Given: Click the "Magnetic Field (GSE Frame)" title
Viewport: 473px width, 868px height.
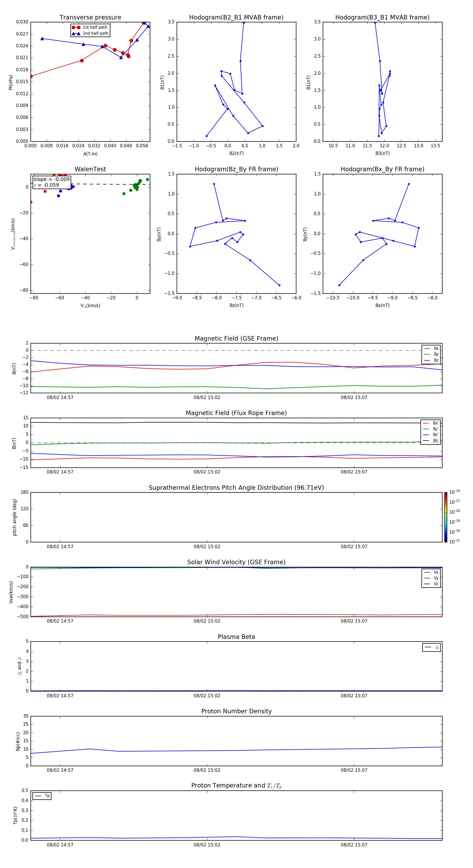Looking at the screenshot, I should tap(236, 339).
